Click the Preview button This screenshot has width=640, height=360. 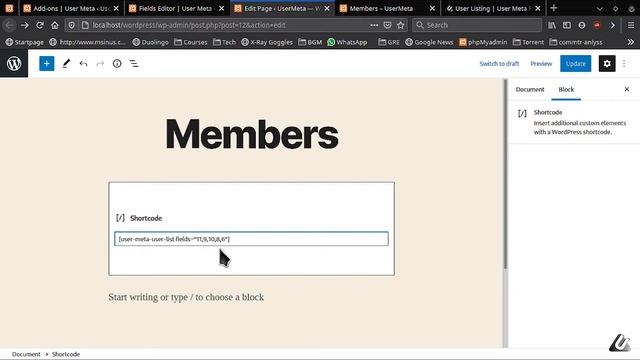click(541, 64)
